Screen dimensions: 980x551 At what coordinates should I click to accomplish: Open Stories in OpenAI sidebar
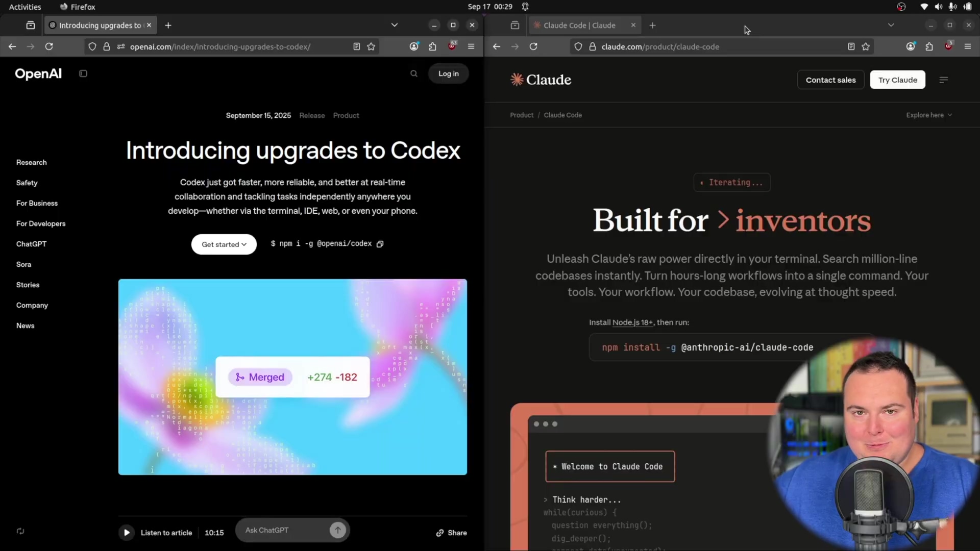(x=28, y=285)
